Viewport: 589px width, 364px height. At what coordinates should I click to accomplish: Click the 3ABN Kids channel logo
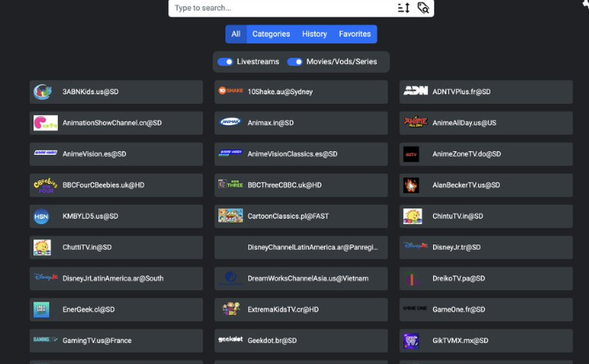point(42,91)
